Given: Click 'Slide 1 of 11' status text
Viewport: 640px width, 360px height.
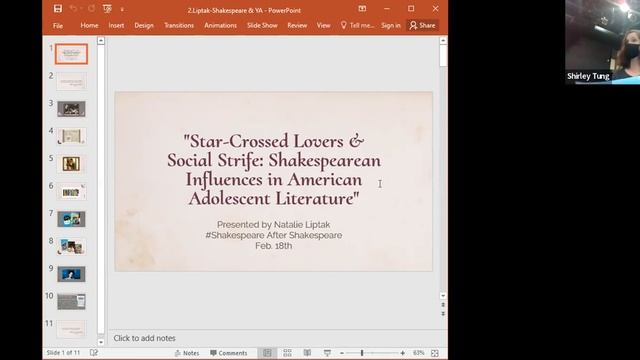Looking at the screenshot, I should coord(63,353).
